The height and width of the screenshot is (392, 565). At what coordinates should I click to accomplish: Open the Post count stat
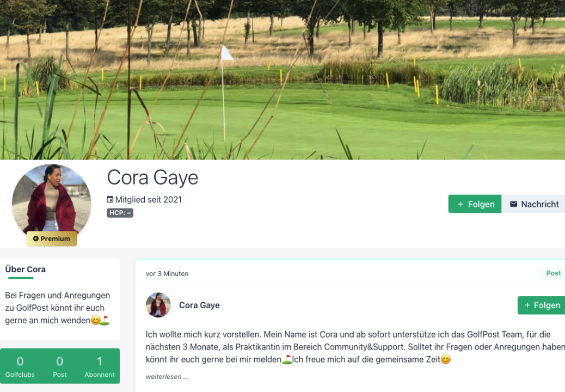tap(60, 366)
